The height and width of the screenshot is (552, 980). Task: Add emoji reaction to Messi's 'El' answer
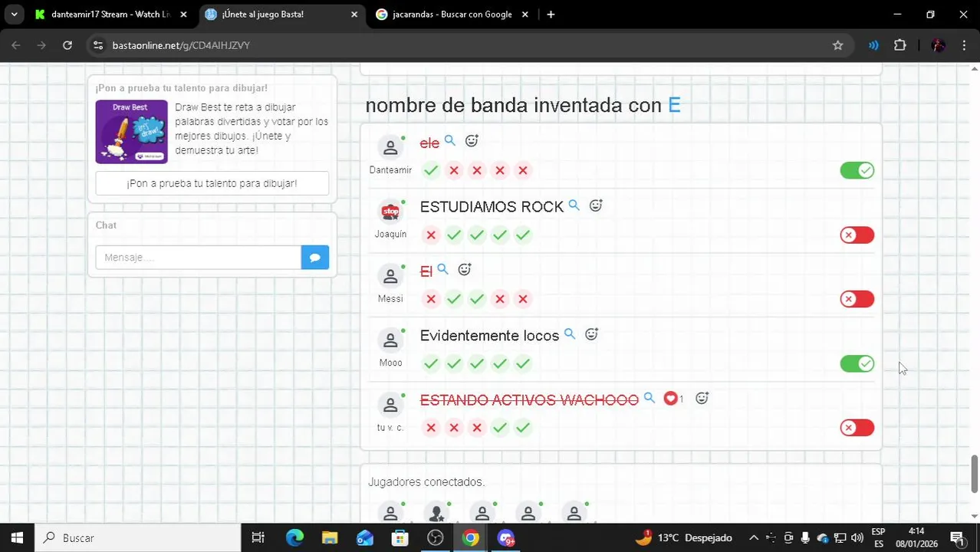[x=464, y=270]
